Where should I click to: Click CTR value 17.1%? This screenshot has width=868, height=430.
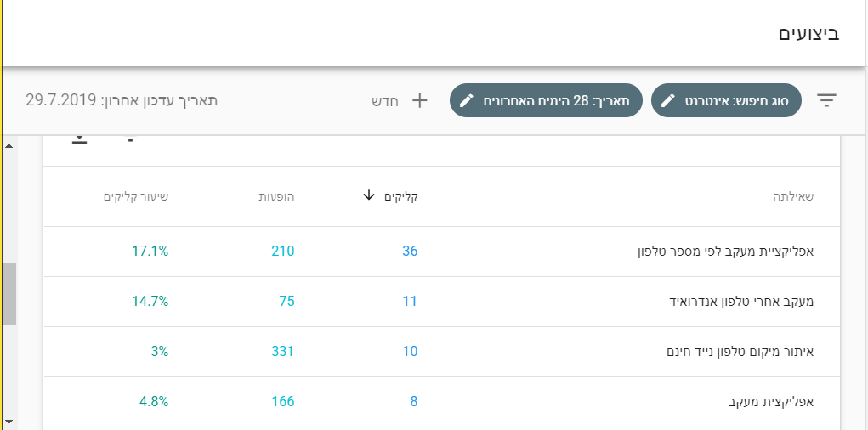pyautogui.click(x=150, y=252)
